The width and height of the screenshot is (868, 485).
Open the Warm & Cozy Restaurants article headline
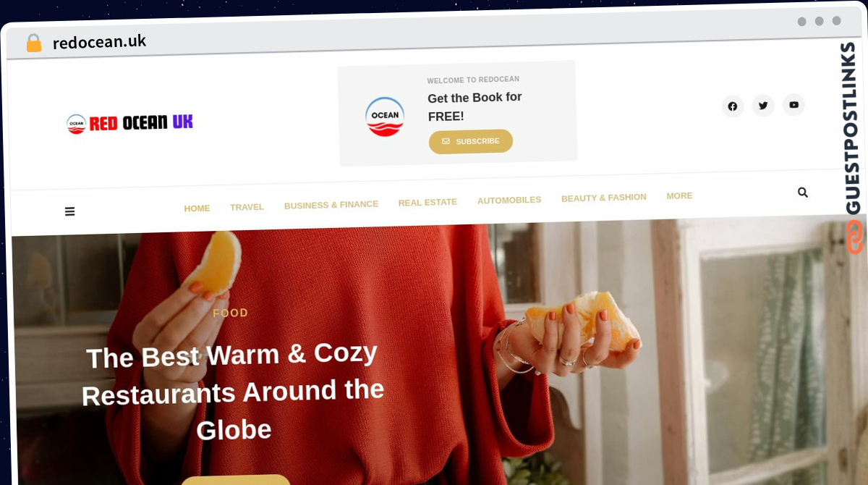(233, 392)
